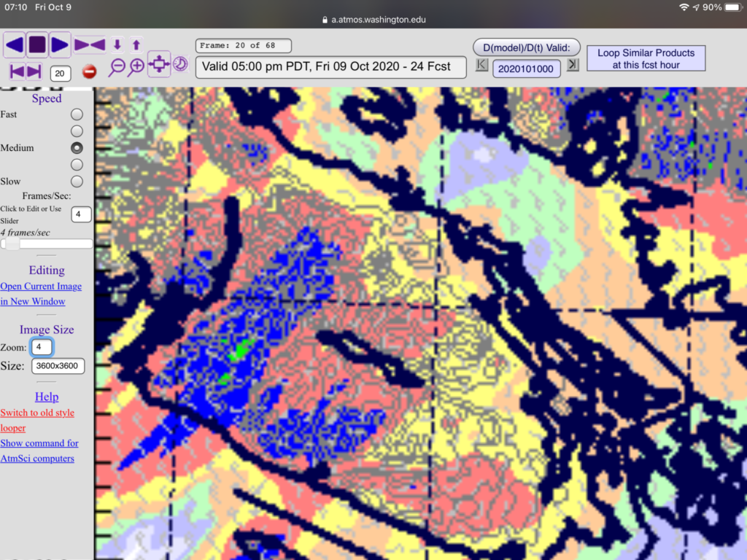Click the D(model)/D(t) Valid button

click(x=527, y=47)
